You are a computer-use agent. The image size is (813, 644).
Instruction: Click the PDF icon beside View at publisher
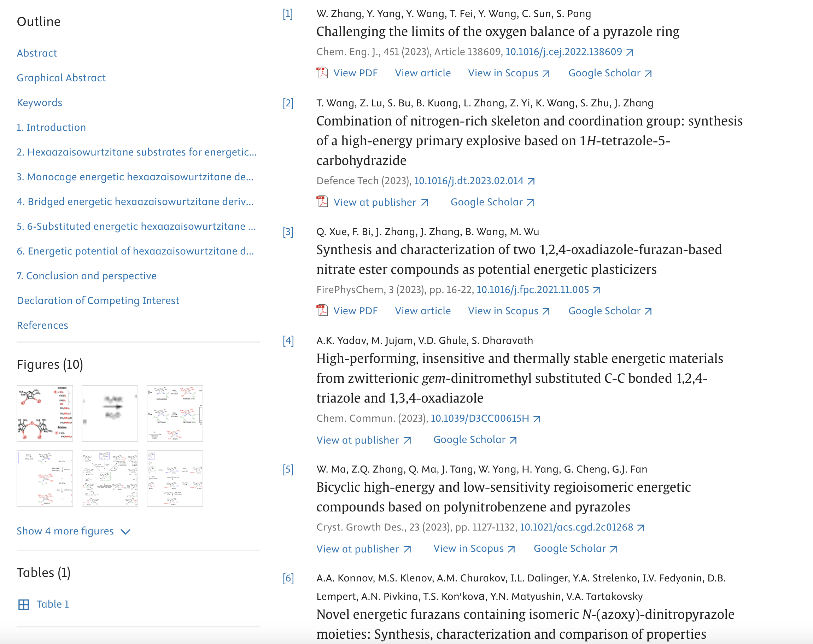[322, 202]
